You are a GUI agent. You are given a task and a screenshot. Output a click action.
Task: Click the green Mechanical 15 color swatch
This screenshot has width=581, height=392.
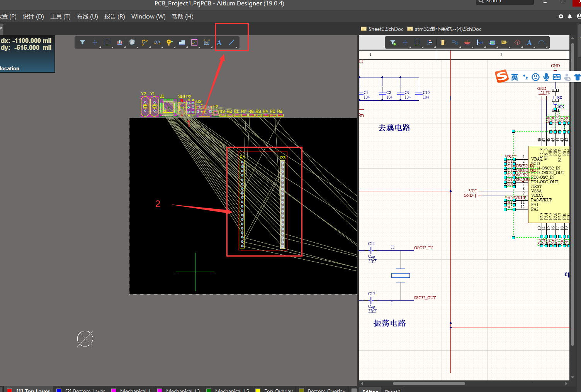click(209, 390)
